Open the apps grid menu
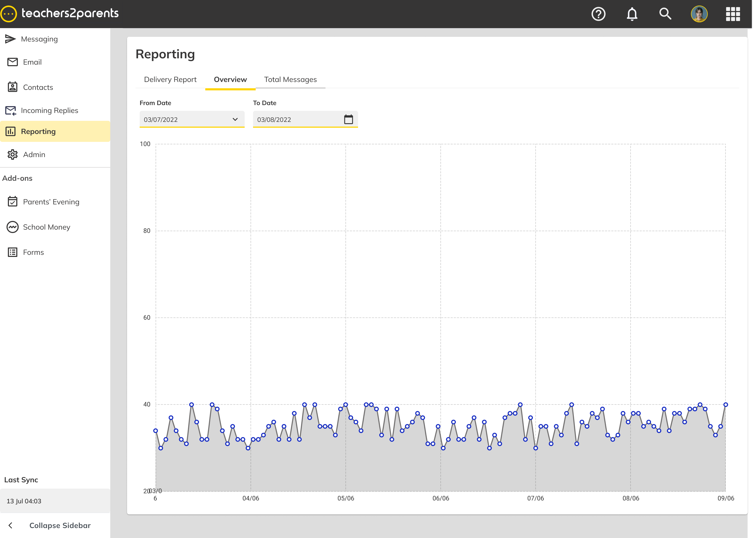This screenshot has height=538, width=756. [733, 14]
